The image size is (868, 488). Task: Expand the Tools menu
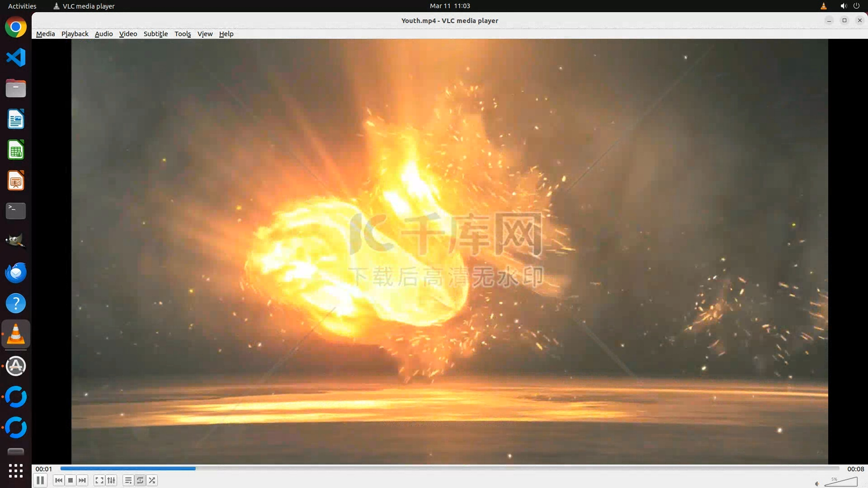click(183, 34)
